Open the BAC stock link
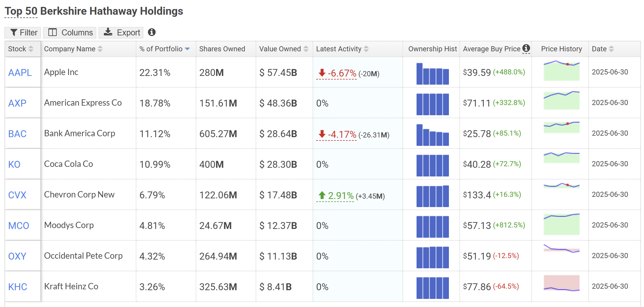 pyautogui.click(x=17, y=134)
